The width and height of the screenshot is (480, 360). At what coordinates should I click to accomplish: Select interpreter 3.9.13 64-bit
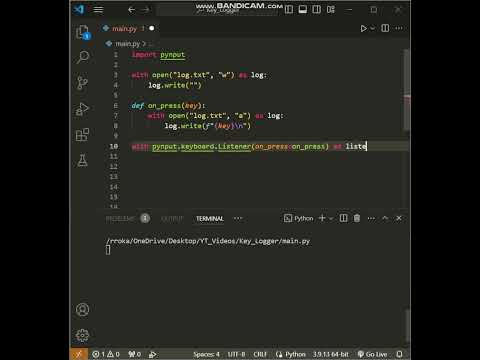(x=331, y=354)
